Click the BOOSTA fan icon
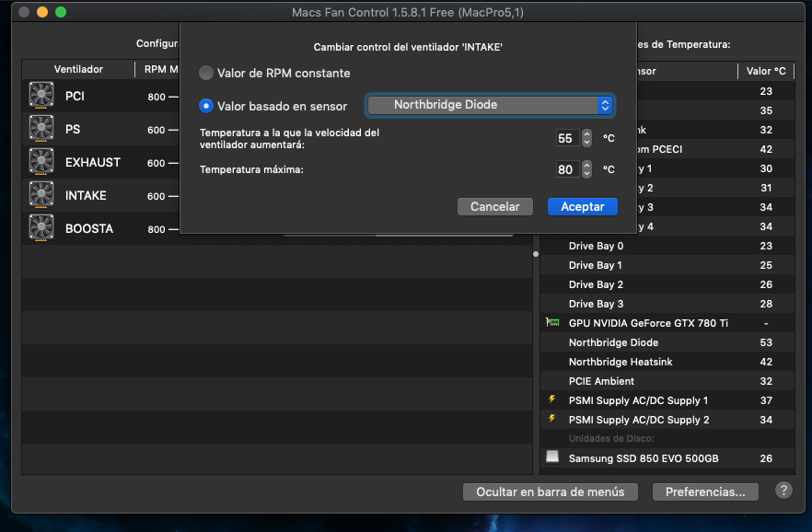This screenshot has width=812, height=532. [41, 228]
